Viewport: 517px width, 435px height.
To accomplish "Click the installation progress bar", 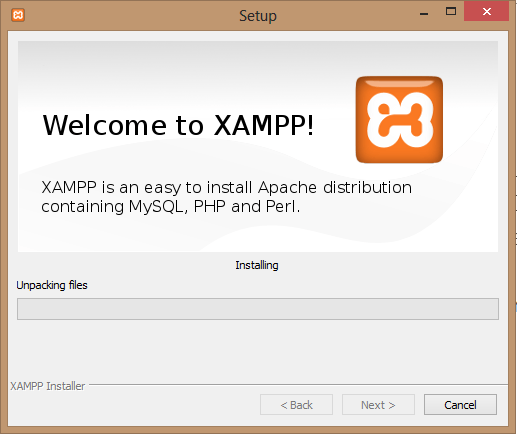I will [x=258, y=309].
